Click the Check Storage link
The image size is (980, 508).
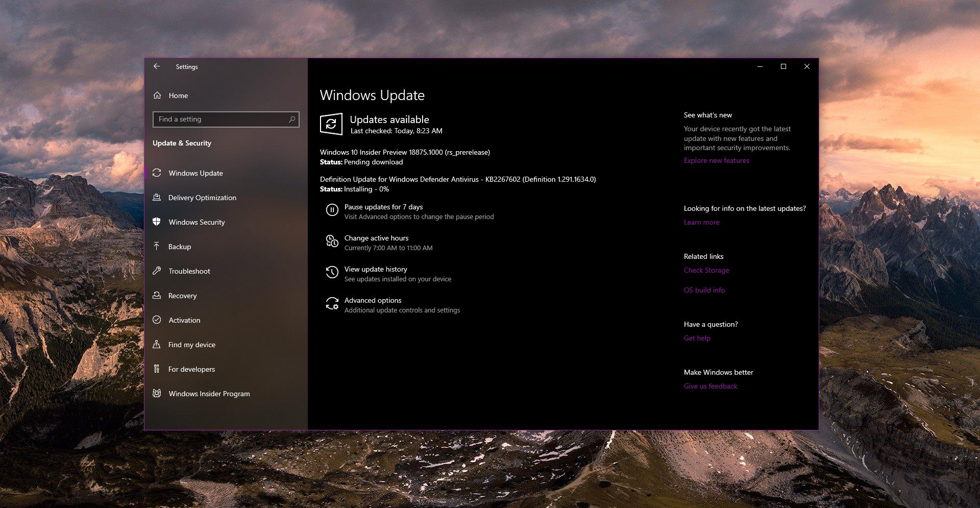[x=706, y=270]
